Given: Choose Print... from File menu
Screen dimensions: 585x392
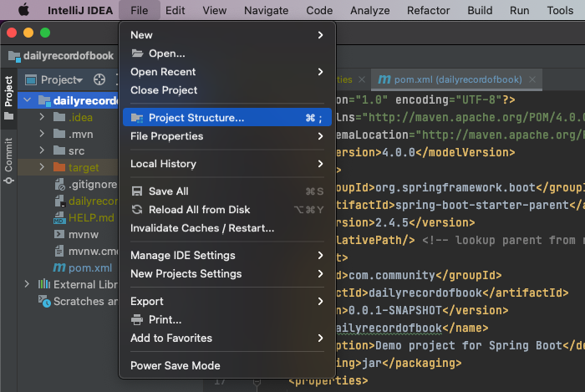Looking at the screenshot, I should (x=226, y=319).
